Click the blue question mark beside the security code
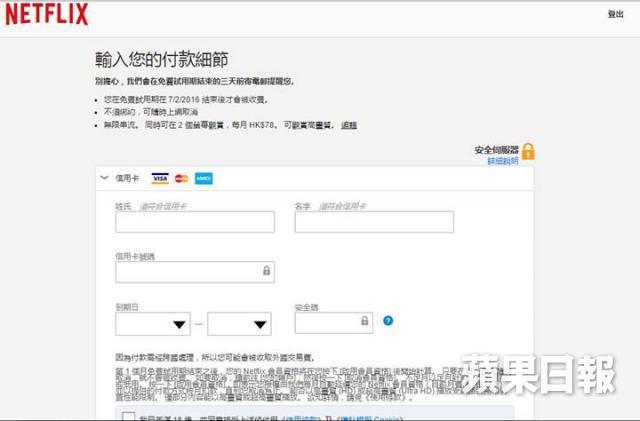The image size is (640, 421). tap(388, 321)
